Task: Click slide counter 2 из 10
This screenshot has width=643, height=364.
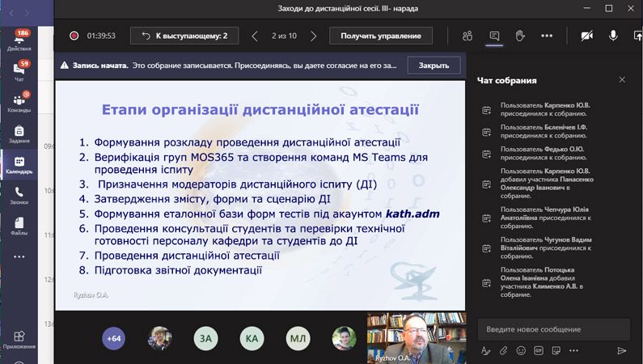Action: click(x=284, y=36)
